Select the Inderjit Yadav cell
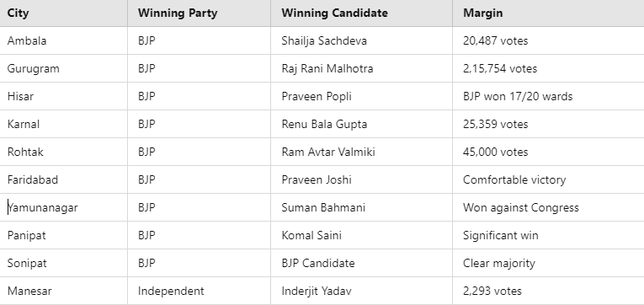 (361, 291)
